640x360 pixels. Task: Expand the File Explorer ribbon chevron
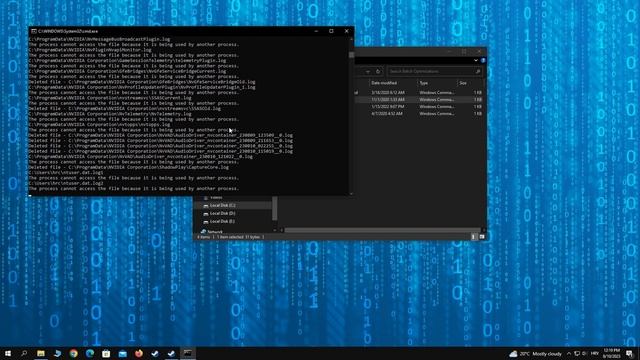[476, 60]
